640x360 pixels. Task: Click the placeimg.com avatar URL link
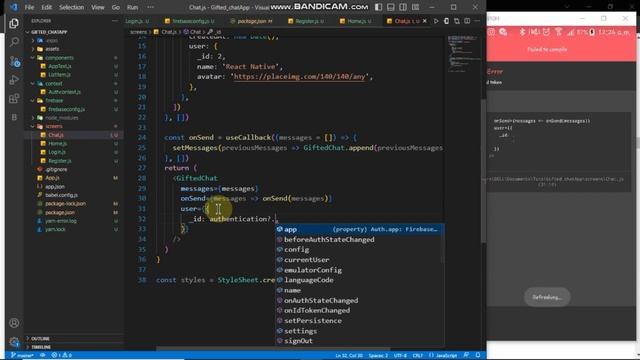click(x=299, y=77)
